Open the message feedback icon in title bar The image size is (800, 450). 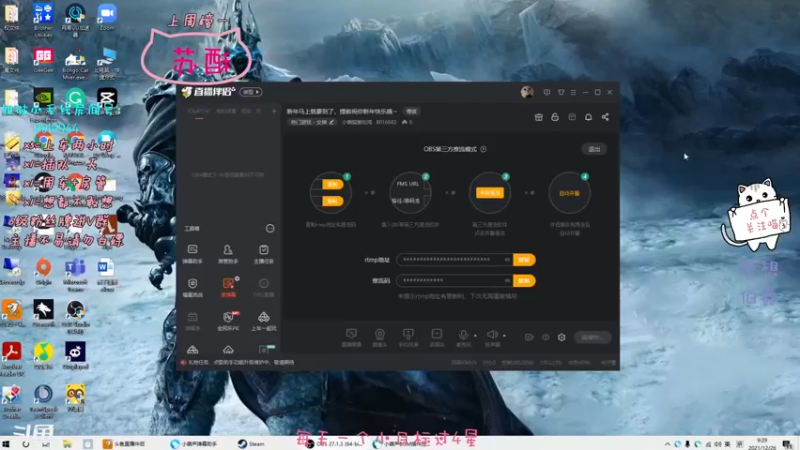[547, 92]
